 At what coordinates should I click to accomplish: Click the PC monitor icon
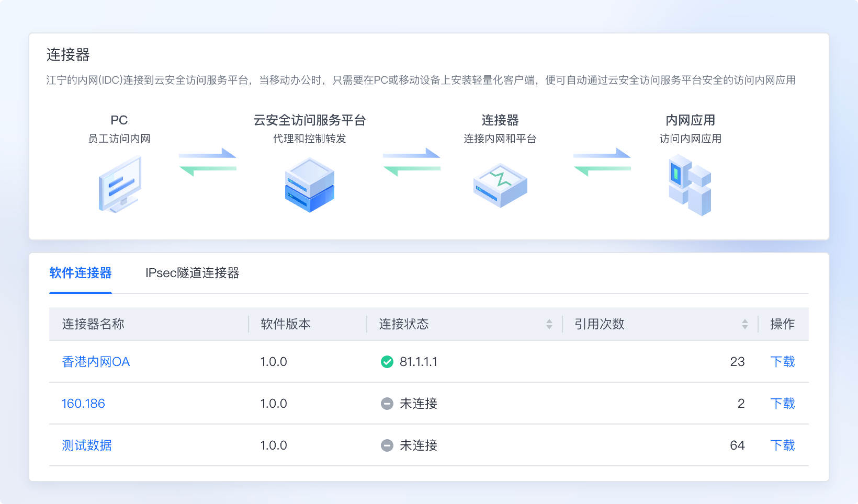pos(119,186)
